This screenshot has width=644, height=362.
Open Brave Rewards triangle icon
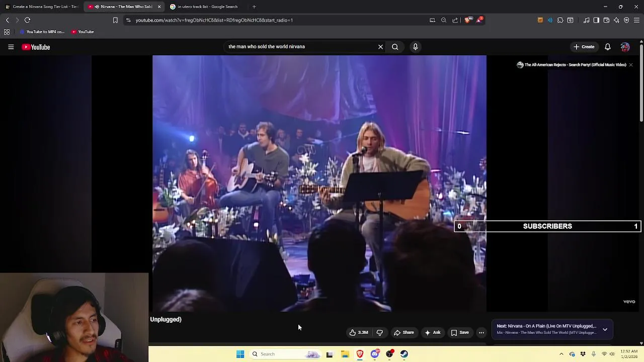pos(479,20)
